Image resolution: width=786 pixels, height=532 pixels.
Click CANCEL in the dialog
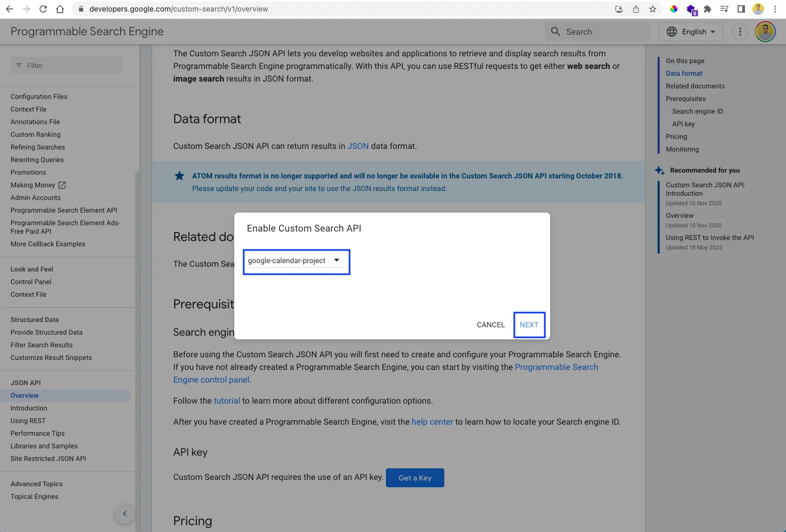491,325
